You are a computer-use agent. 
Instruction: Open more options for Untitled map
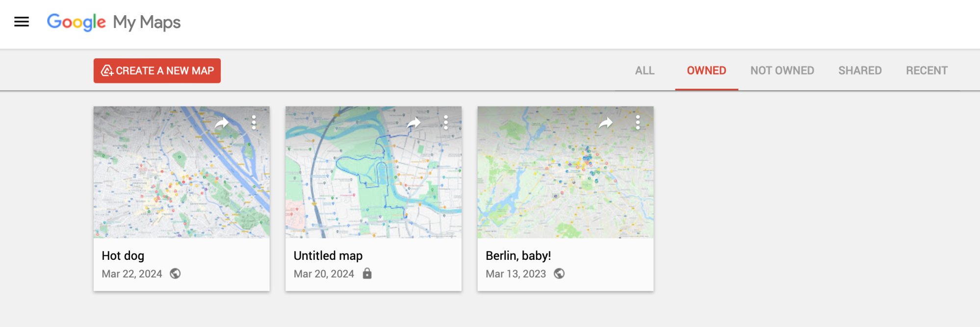click(x=446, y=122)
